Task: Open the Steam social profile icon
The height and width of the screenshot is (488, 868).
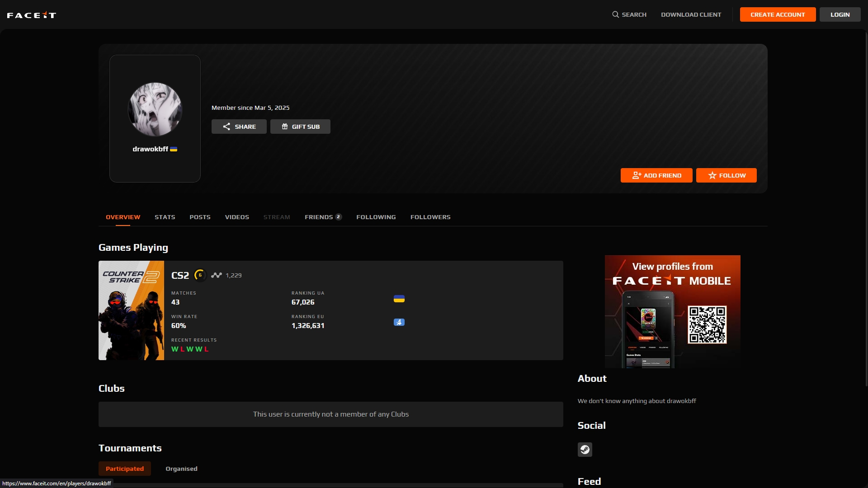Action: pos(585,450)
